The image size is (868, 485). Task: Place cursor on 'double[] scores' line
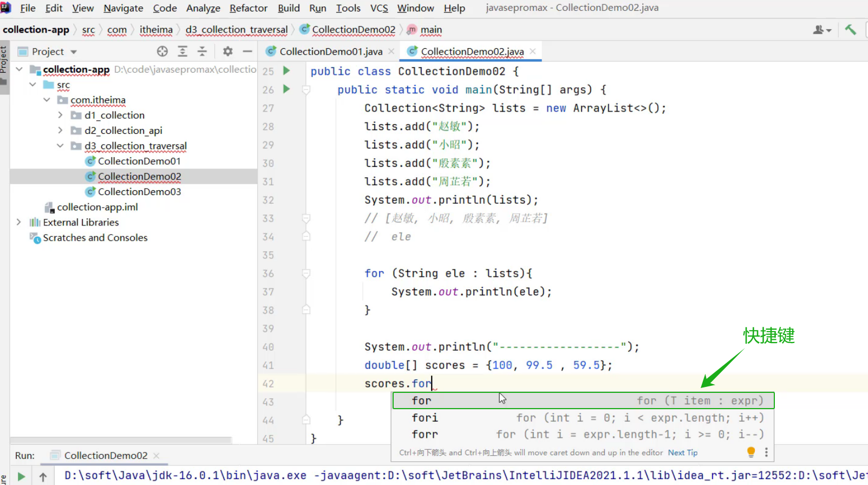click(487, 365)
